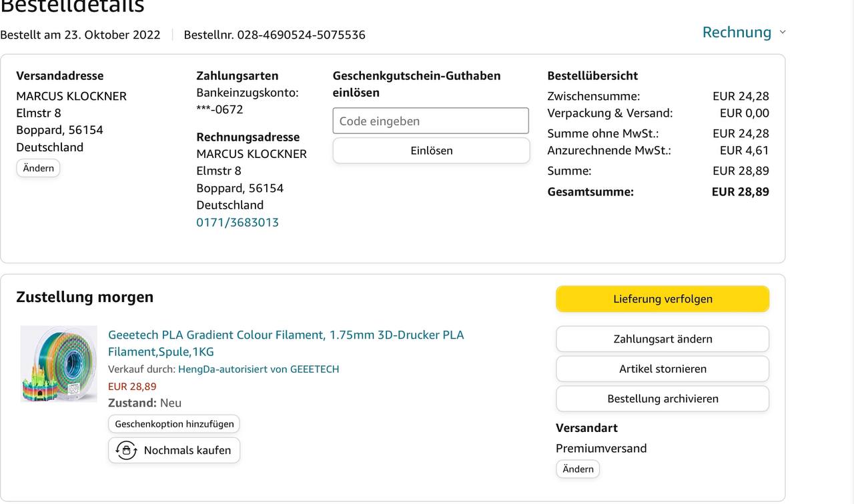Click Ändern under Versandart Premiumversand

578,469
